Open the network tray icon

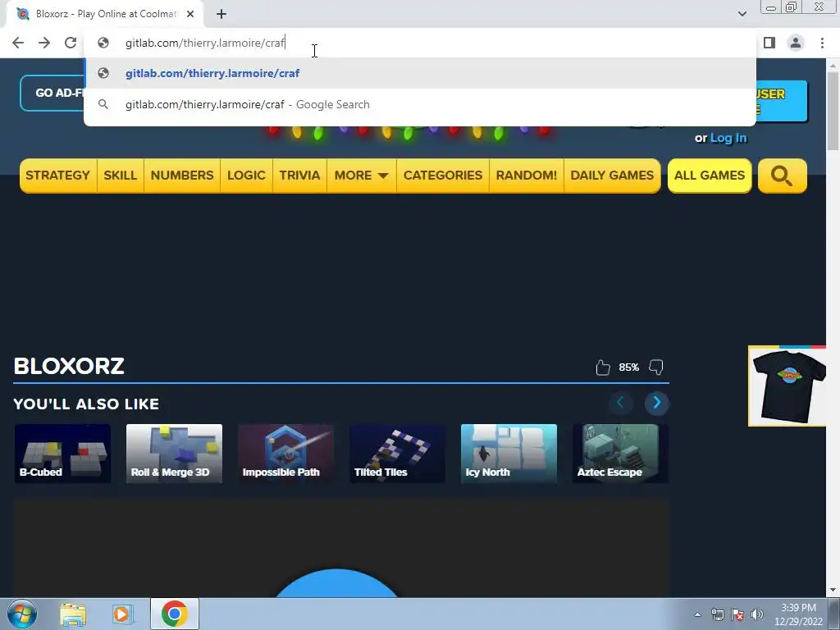tap(717, 614)
